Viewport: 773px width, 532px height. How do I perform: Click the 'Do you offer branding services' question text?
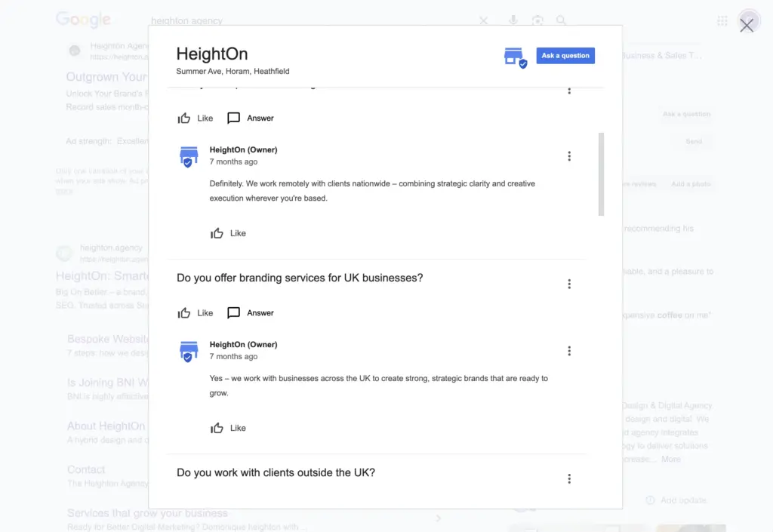pyautogui.click(x=300, y=278)
